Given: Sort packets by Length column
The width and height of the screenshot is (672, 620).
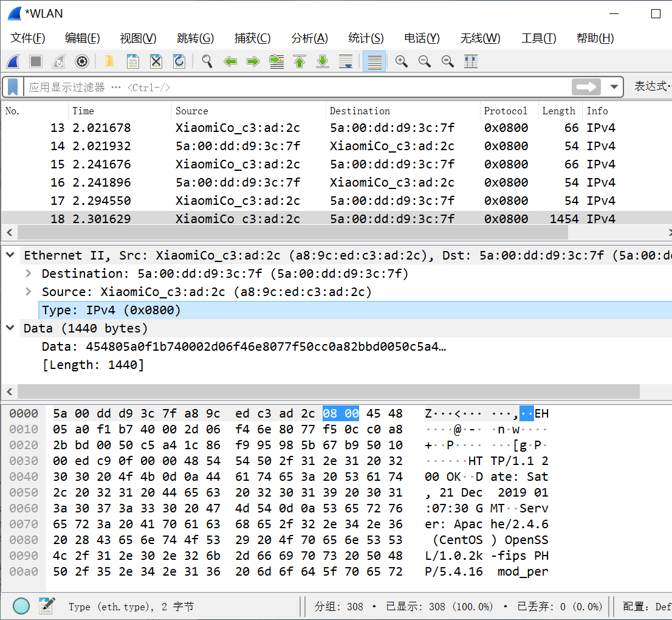Looking at the screenshot, I should pyautogui.click(x=560, y=111).
